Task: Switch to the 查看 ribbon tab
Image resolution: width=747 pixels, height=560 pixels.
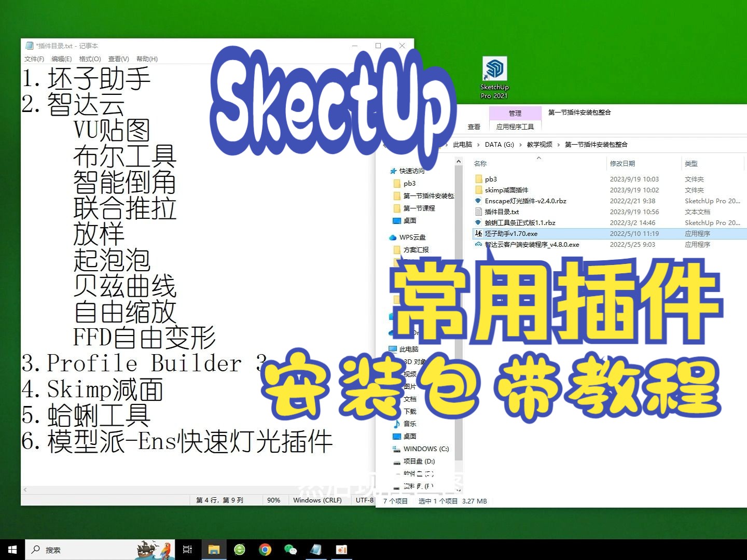Action: click(474, 126)
